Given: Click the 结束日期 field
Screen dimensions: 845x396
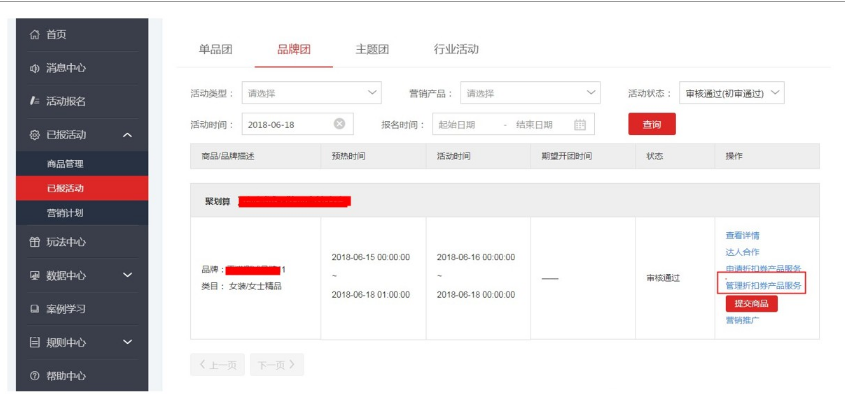Looking at the screenshot, I should coord(534,124).
